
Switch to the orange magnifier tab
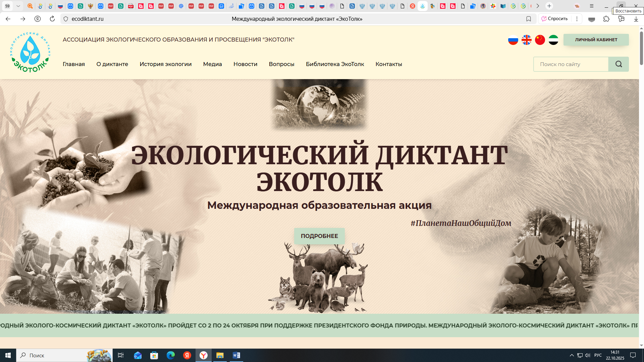click(30, 6)
